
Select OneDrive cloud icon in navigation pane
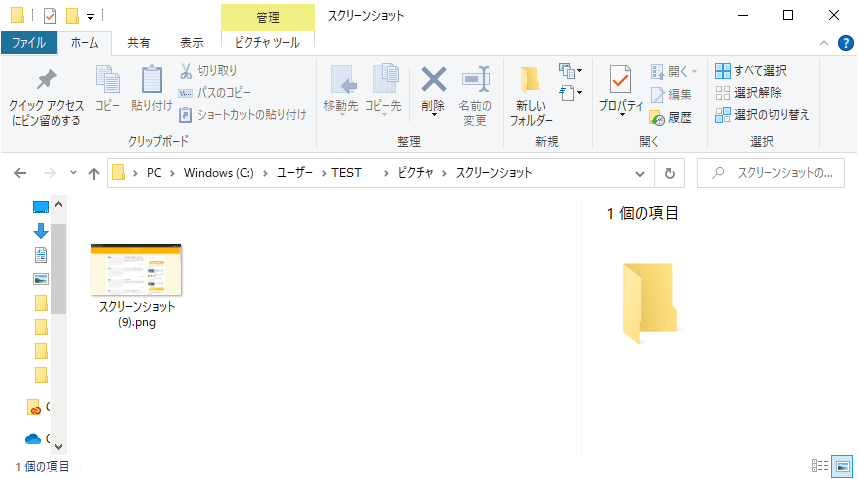click(x=33, y=438)
